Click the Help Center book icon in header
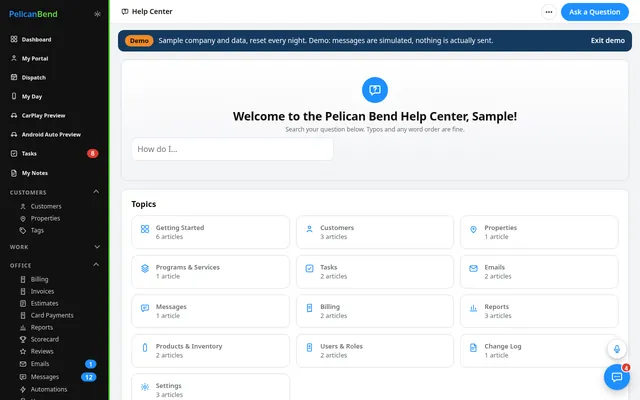The image size is (640, 400). (125, 11)
